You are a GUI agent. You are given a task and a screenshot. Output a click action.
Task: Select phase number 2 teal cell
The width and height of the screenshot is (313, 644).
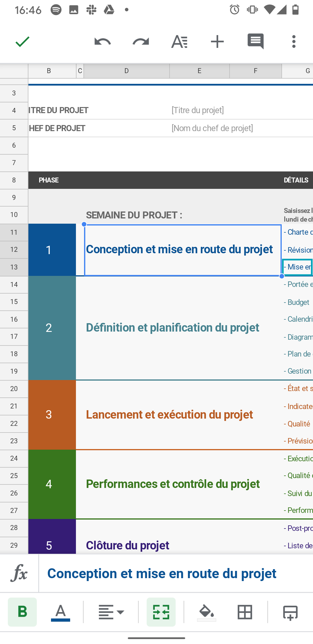[52, 328]
